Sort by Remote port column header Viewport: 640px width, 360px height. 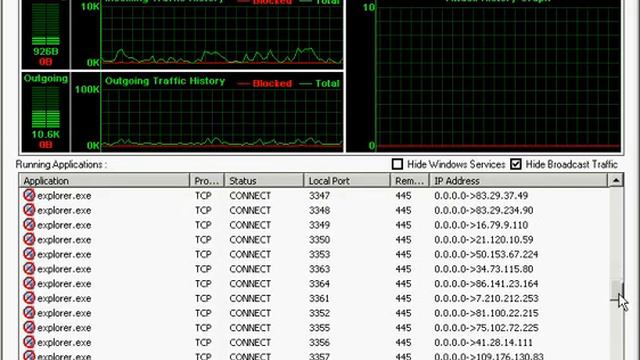point(410,180)
